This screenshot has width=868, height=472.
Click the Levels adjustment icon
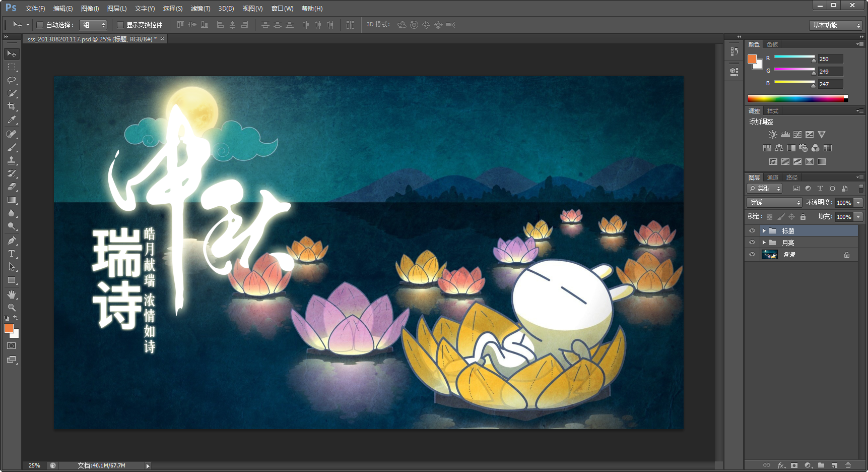785,135
